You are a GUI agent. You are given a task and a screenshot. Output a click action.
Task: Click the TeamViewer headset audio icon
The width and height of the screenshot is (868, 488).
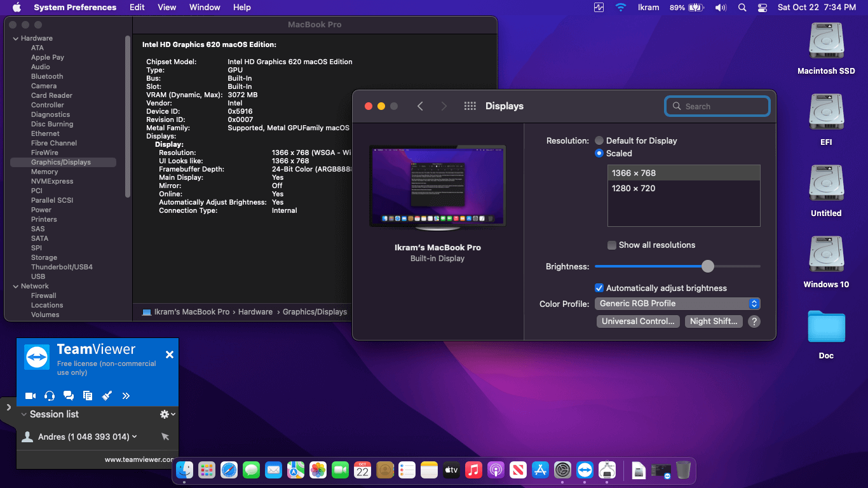click(x=50, y=396)
